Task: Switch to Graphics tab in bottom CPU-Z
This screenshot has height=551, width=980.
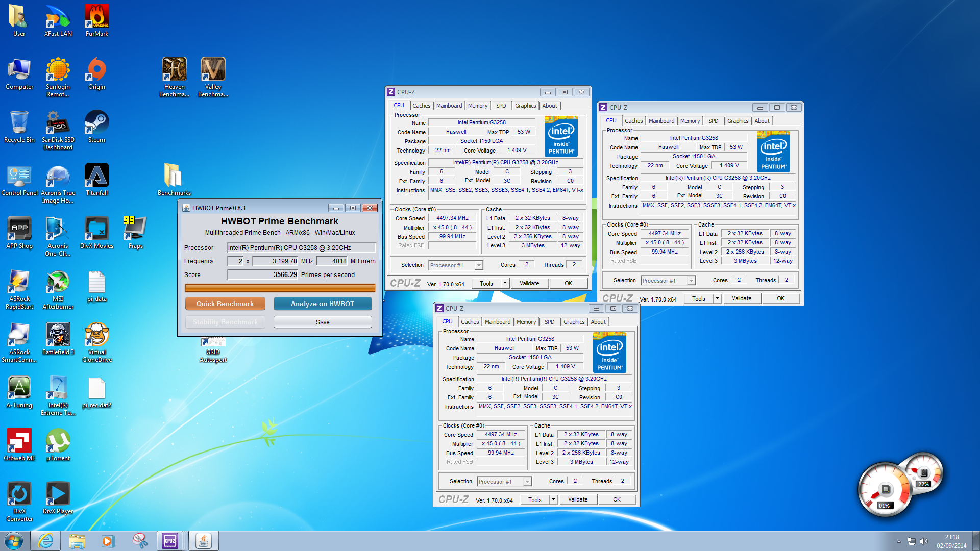Action: click(574, 322)
